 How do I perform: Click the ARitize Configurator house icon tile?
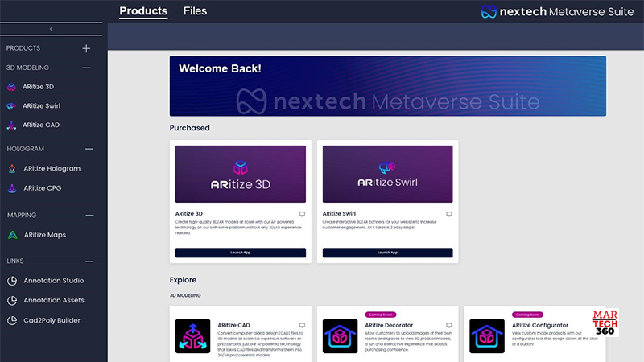(x=487, y=336)
